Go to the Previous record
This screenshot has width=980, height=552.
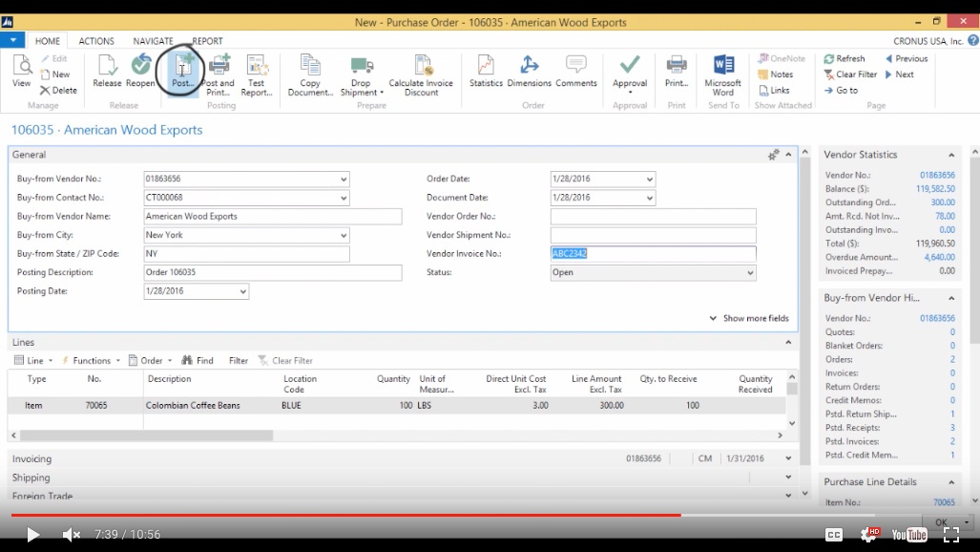(907, 58)
